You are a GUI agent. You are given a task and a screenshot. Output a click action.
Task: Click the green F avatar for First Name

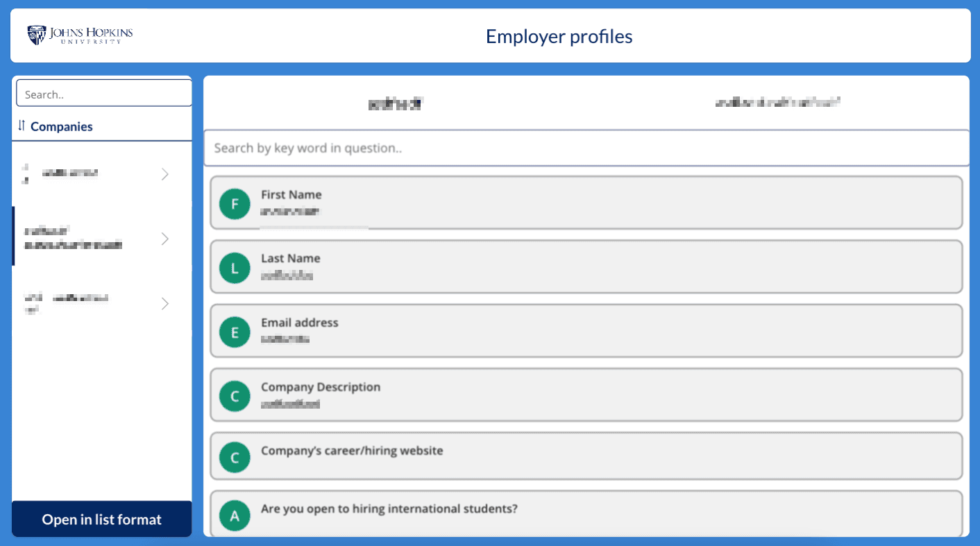pos(235,204)
